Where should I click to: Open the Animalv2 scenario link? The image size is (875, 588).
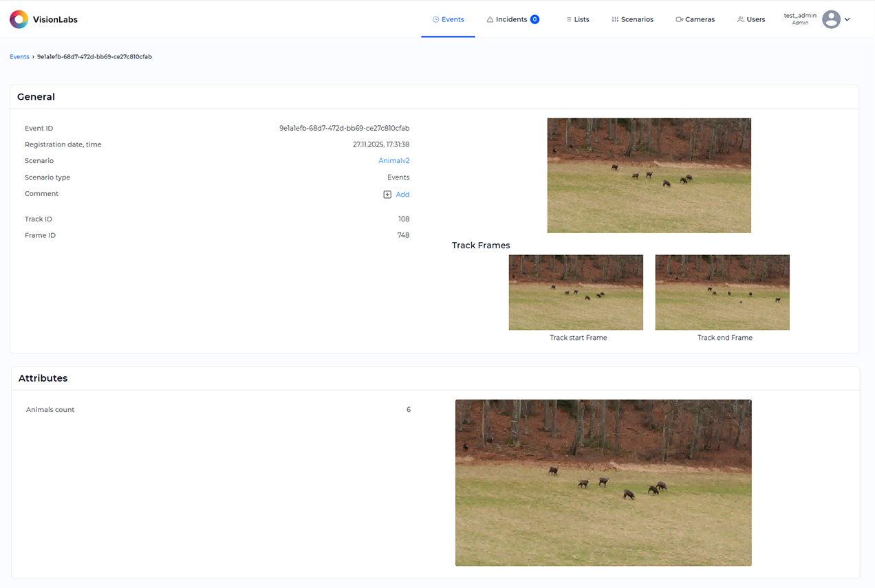[x=393, y=160]
